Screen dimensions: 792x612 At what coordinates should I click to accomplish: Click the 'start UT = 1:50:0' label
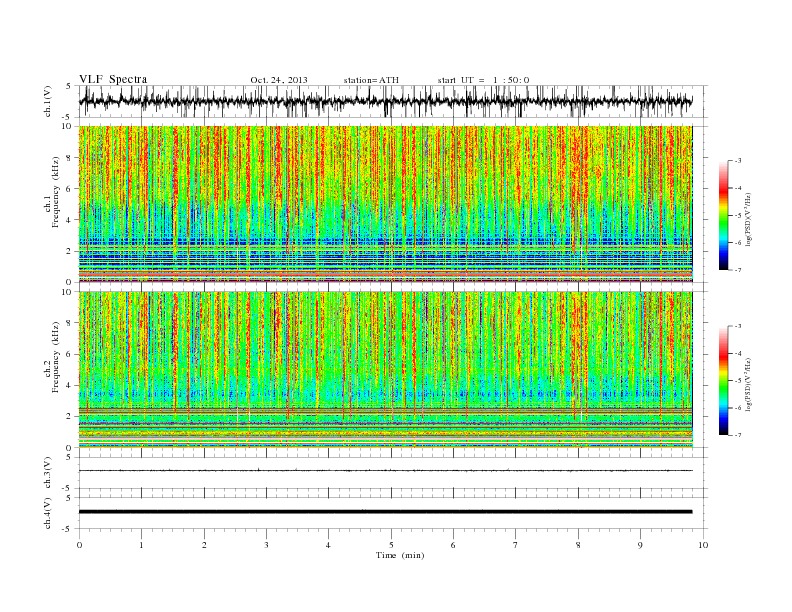click(x=483, y=80)
